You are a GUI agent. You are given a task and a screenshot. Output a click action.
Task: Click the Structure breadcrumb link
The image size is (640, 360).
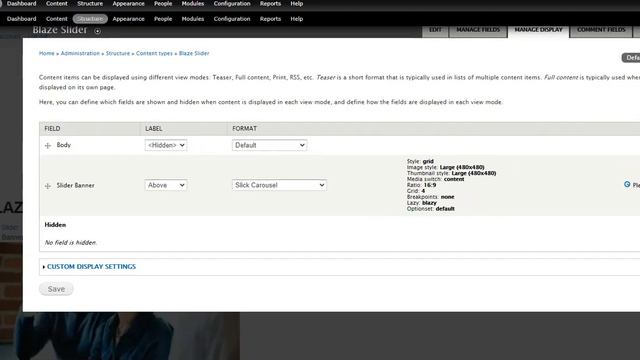[118, 53]
